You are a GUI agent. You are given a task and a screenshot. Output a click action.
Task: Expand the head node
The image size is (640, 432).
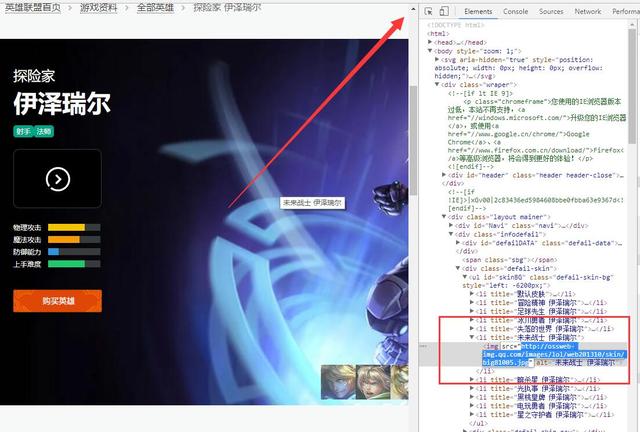point(430,42)
